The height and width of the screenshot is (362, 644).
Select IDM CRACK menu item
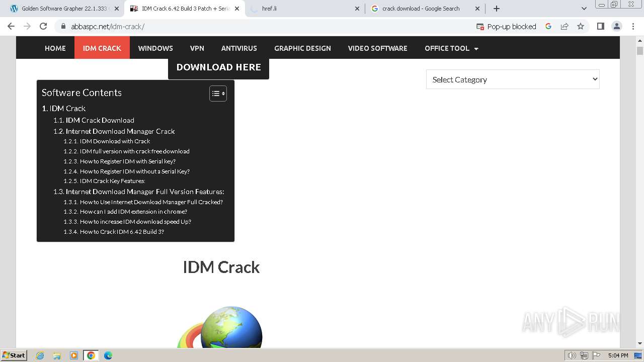(102, 48)
